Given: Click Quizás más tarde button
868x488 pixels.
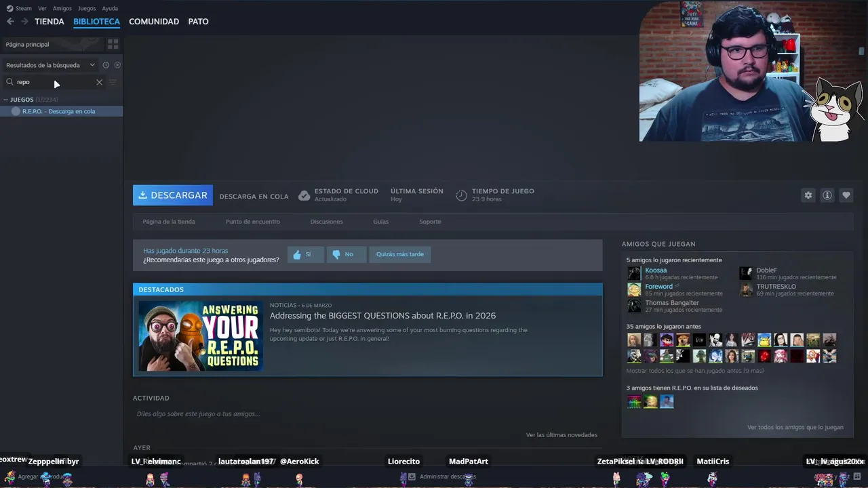Looking at the screenshot, I should (400, 254).
